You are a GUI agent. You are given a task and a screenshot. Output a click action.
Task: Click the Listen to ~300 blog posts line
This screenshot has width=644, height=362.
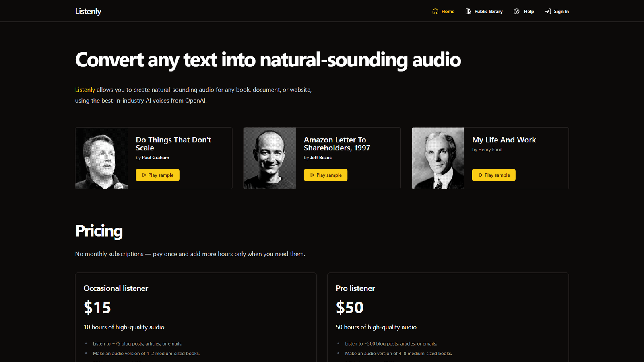click(391, 343)
